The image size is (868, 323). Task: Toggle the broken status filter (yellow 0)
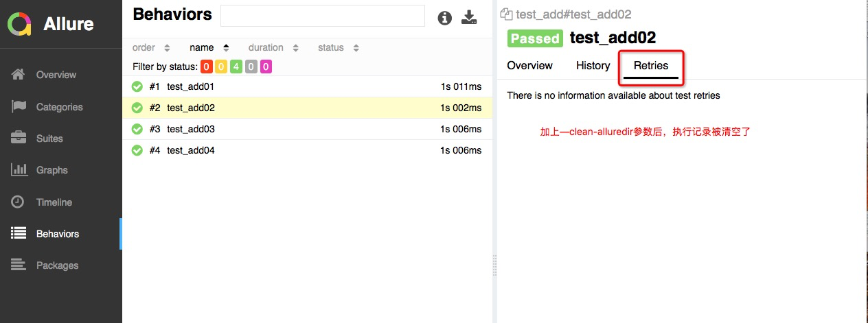pyautogui.click(x=221, y=67)
